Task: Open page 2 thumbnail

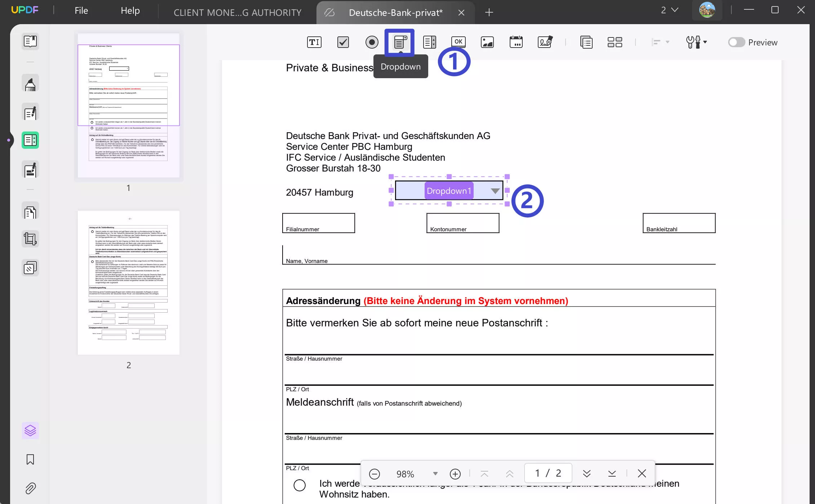Action: pos(129,283)
